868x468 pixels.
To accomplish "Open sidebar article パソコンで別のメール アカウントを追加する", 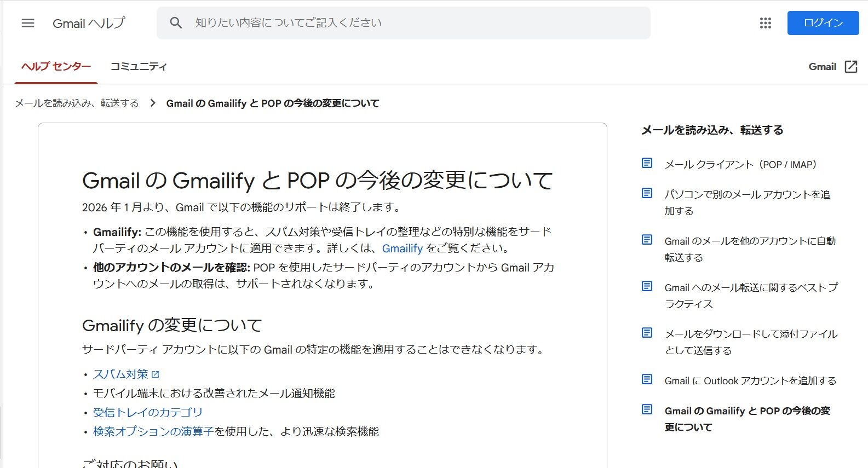I will tap(748, 203).
